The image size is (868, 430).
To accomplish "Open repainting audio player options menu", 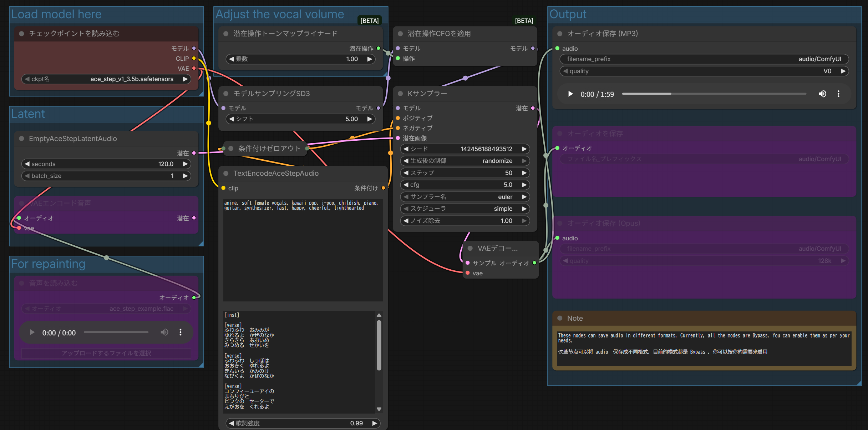I will (181, 332).
